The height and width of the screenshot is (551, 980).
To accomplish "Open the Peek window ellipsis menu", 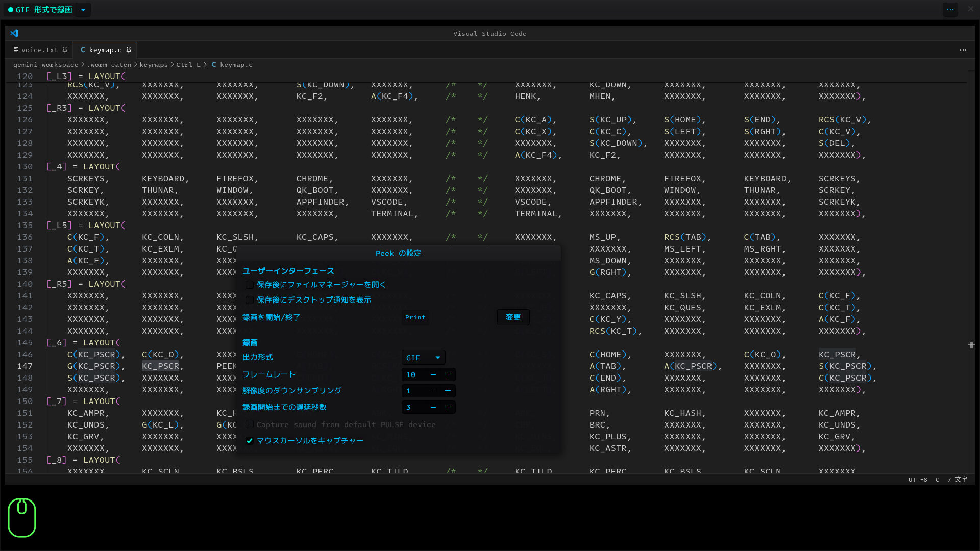I will pos(950,9).
